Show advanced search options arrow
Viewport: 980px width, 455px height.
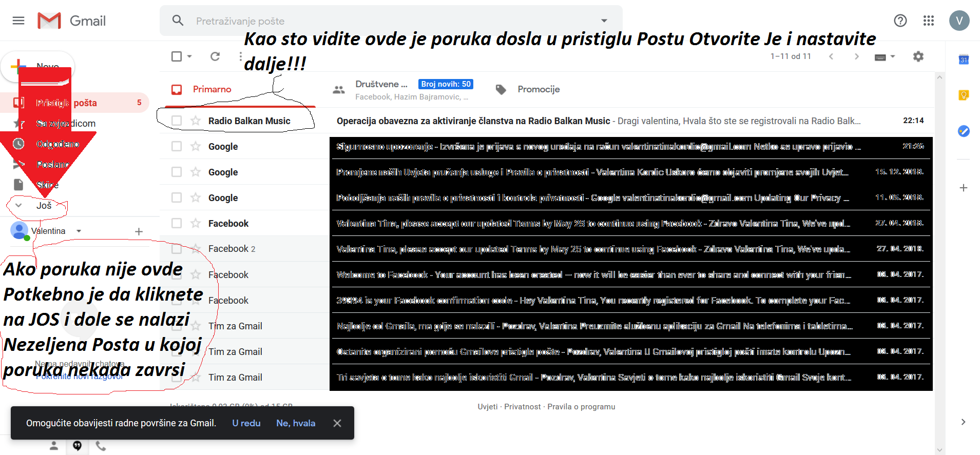click(x=604, y=21)
